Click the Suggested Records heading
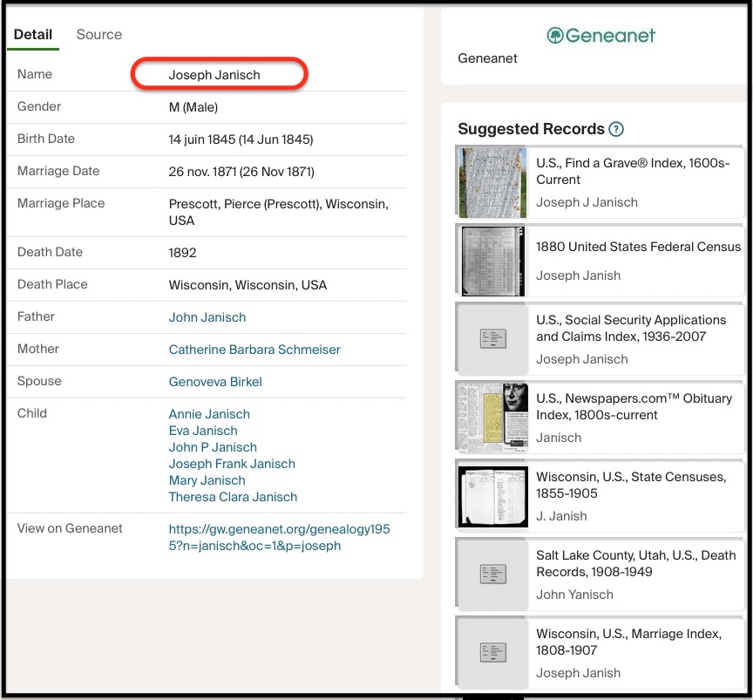Image resolution: width=753 pixels, height=700 pixels. point(531,129)
